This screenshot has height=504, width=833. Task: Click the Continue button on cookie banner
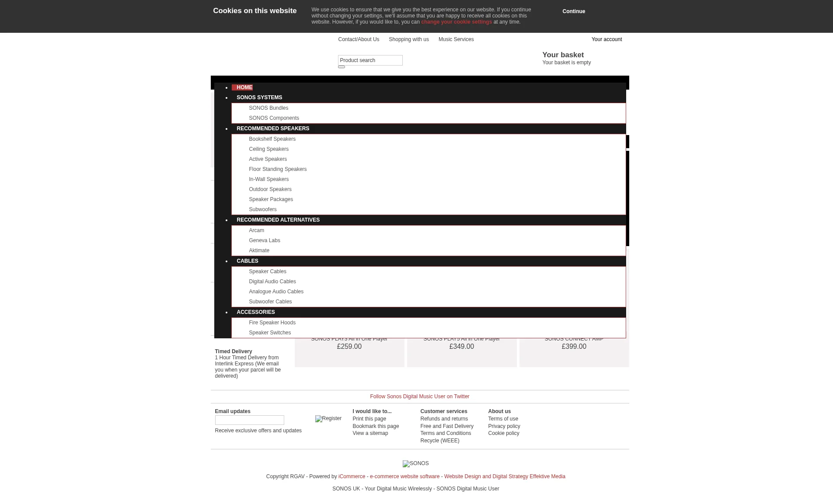[573, 11]
